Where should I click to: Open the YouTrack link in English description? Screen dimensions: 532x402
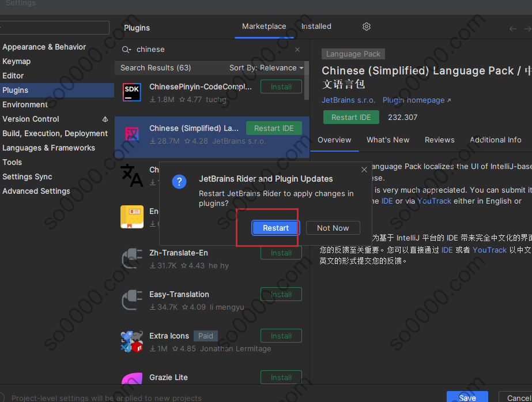click(x=434, y=201)
